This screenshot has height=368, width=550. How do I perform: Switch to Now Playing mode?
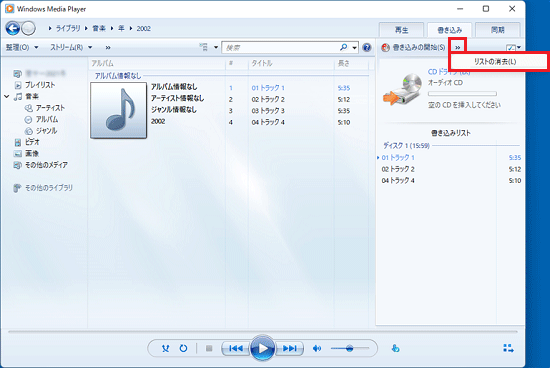click(508, 348)
